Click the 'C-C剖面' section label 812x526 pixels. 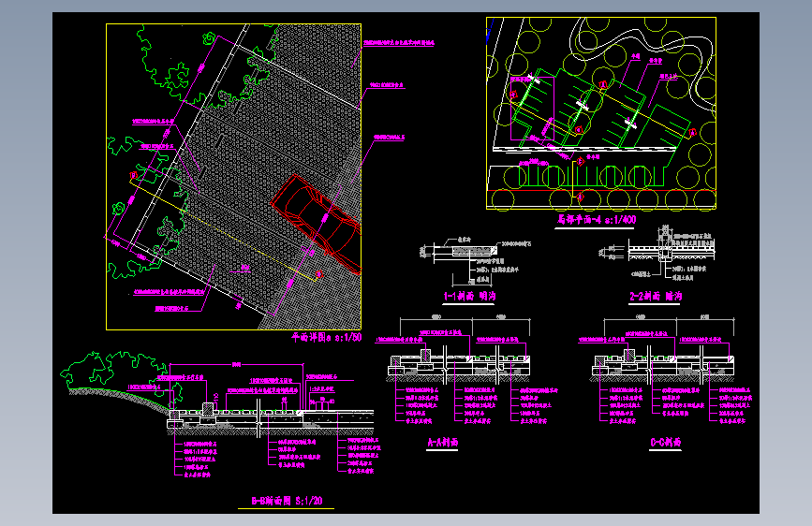click(666, 443)
